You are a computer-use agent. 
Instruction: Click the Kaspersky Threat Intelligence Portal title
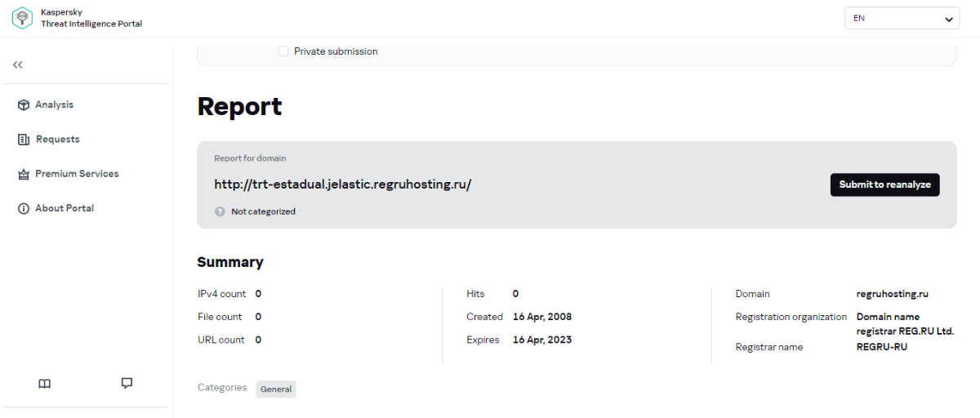(91, 18)
